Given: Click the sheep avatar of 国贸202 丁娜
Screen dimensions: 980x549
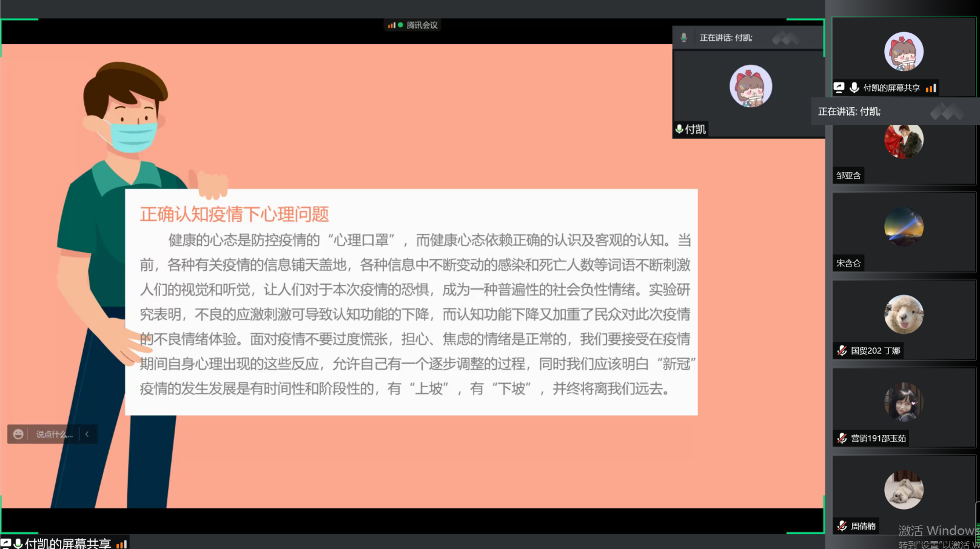Looking at the screenshot, I should (x=904, y=314).
